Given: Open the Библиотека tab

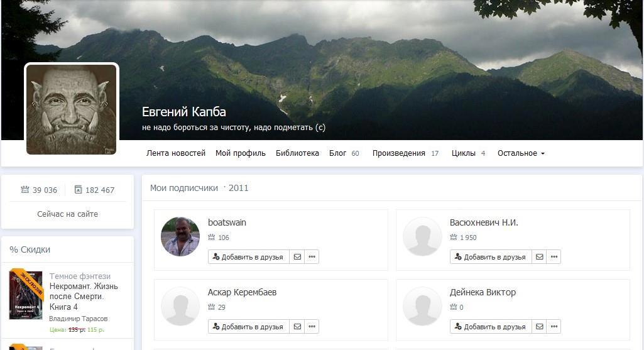Looking at the screenshot, I should coord(297,153).
